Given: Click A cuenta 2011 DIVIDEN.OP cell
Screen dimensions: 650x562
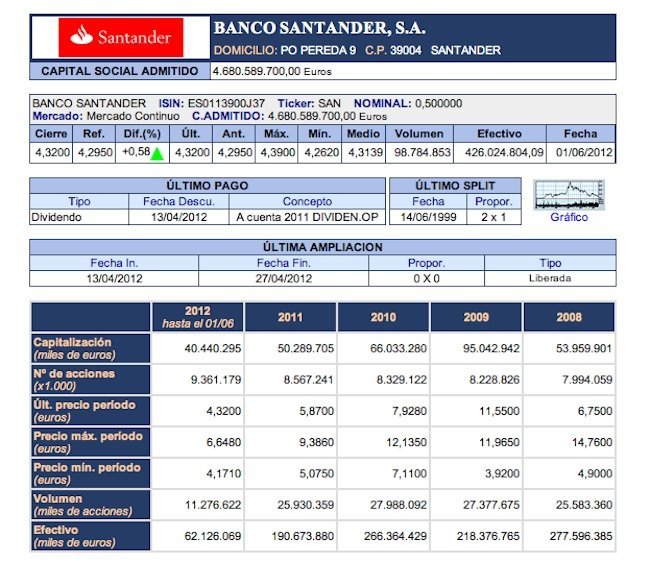Looking at the screenshot, I should [x=307, y=217].
